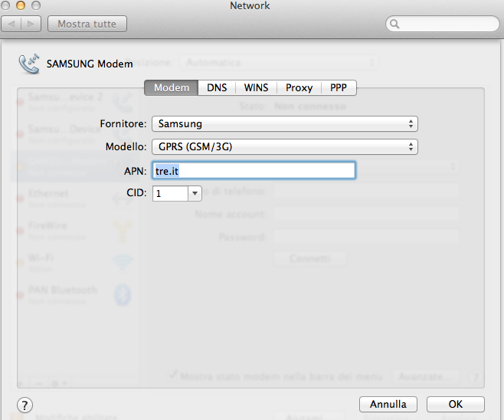Click the Network window title
This screenshot has width=504, height=420.
[x=250, y=5]
